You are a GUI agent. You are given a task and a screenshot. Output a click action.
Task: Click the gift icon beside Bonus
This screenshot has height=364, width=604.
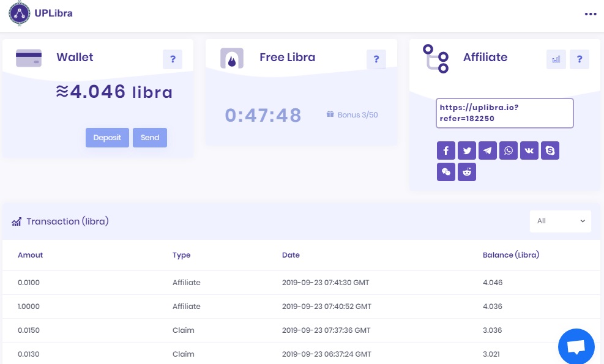tap(330, 114)
